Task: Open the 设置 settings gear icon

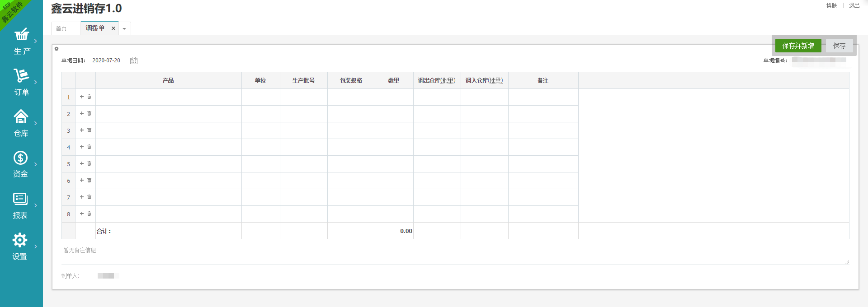Action: click(x=20, y=240)
